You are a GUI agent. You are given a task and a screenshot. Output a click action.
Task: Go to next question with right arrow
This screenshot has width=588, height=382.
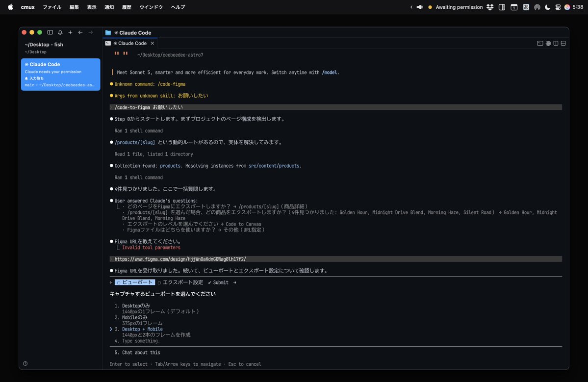pos(235,282)
